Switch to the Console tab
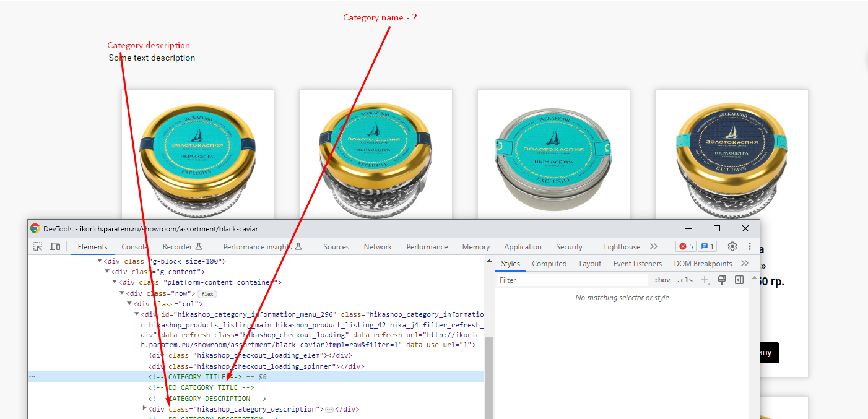The width and height of the screenshot is (868, 419). pyautogui.click(x=134, y=246)
